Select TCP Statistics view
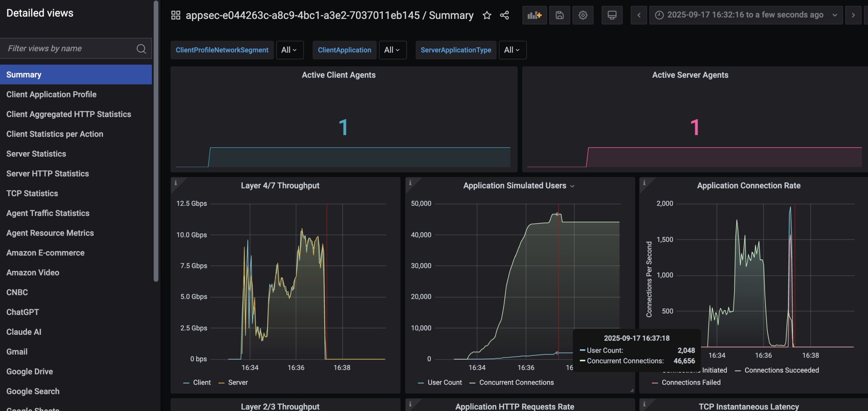 tap(32, 194)
